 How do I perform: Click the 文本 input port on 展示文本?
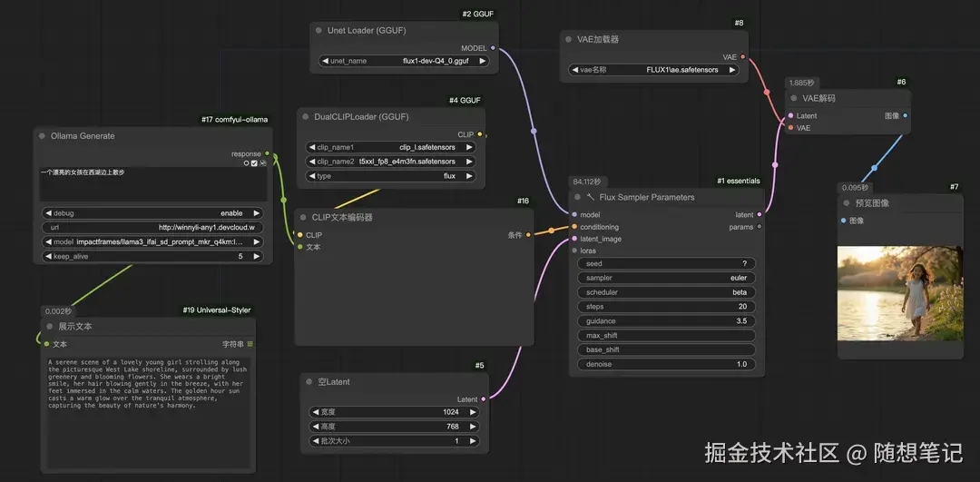tap(47, 344)
